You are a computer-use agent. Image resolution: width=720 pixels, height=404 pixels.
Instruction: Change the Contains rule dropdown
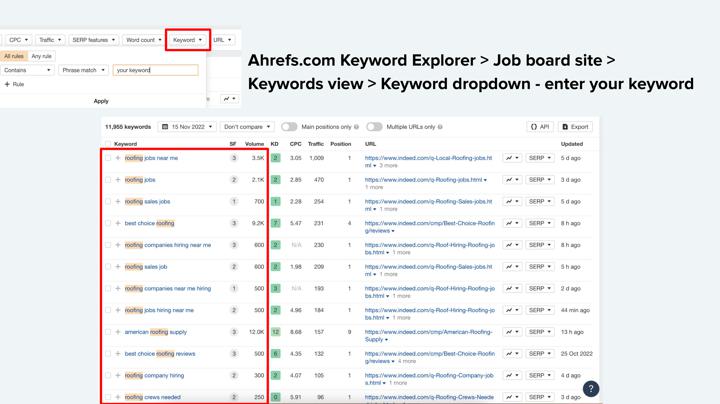click(27, 70)
